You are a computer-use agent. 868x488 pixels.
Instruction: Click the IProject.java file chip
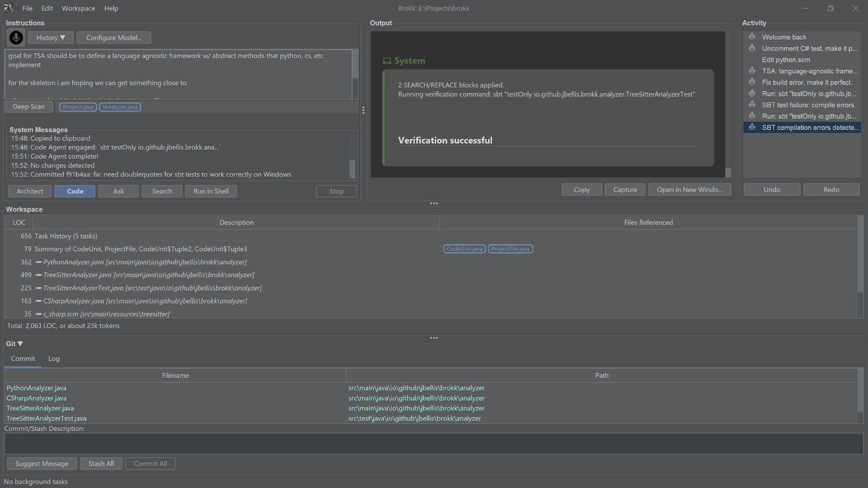[x=78, y=107]
